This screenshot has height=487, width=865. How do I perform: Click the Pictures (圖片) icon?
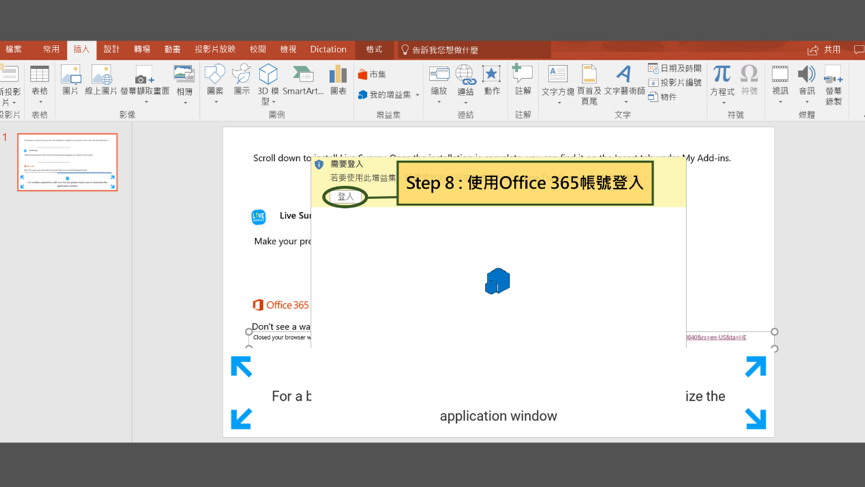pyautogui.click(x=70, y=74)
